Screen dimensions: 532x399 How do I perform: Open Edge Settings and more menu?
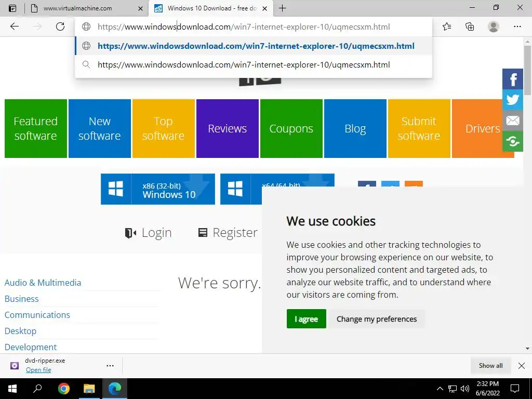(x=517, y=26)
